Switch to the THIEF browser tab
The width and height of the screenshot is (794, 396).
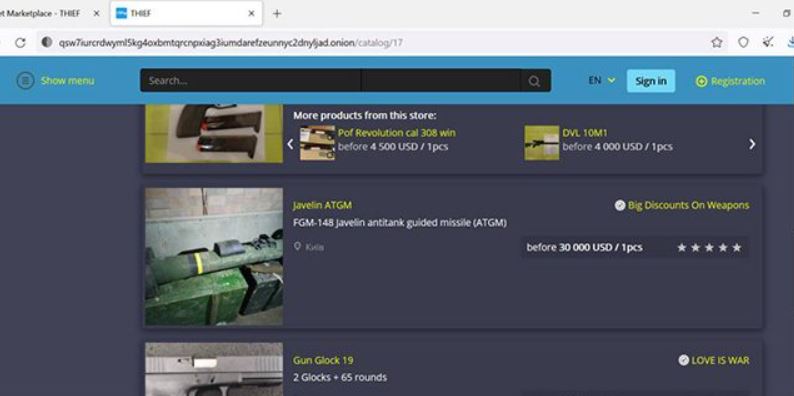[x=186, y=14]
